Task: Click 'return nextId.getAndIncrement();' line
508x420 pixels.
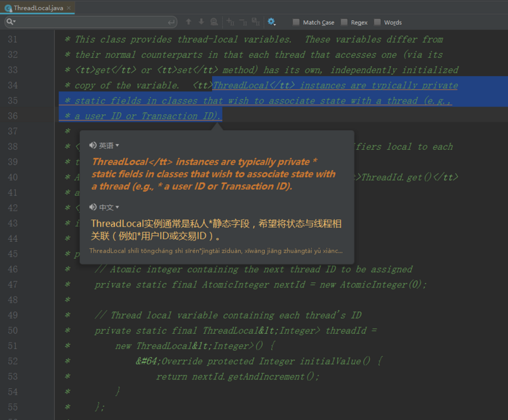Action: pyautogui.click(x=237, y=377)
